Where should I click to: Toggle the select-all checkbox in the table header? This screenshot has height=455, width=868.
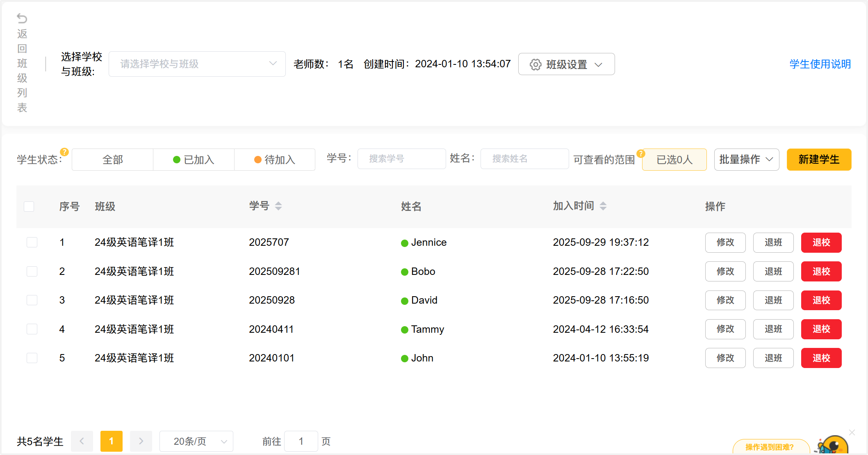click(x=29, y=206)
